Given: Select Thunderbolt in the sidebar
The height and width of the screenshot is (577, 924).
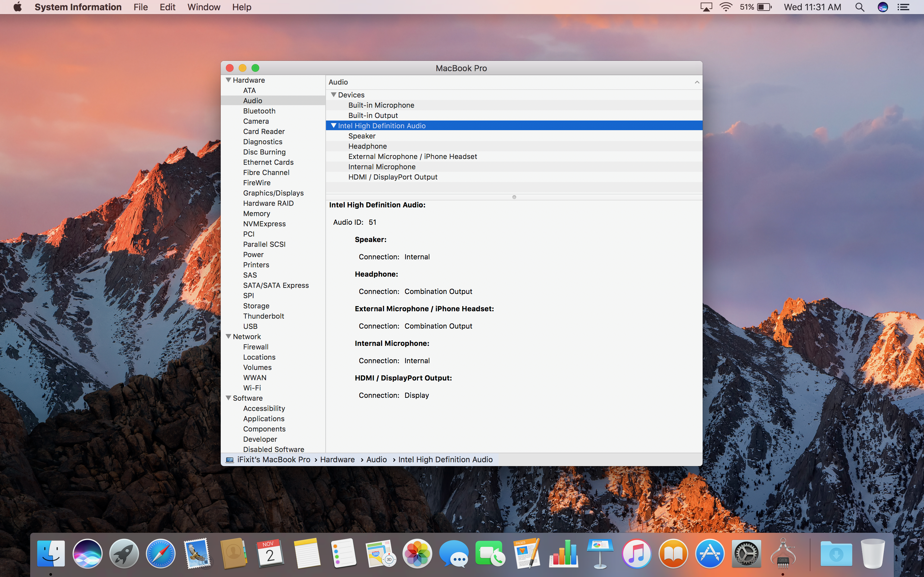Looking at the screenshot, I should pyautogui.click(x=263, y=316).
